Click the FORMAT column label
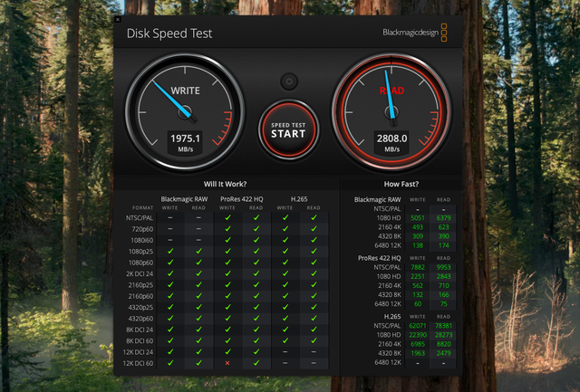Screen dimensions: 580x392 [x=142, y=208]
